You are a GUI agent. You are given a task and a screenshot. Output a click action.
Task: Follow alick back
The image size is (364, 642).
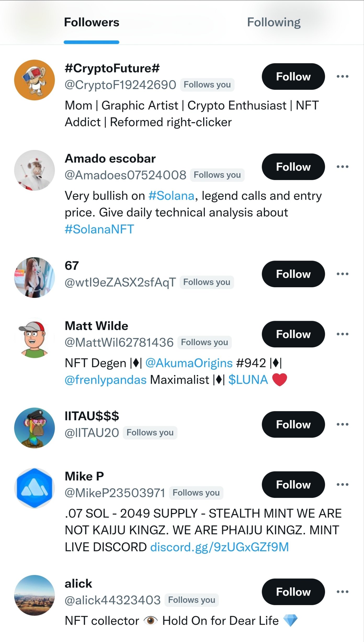tap(293, 592)
